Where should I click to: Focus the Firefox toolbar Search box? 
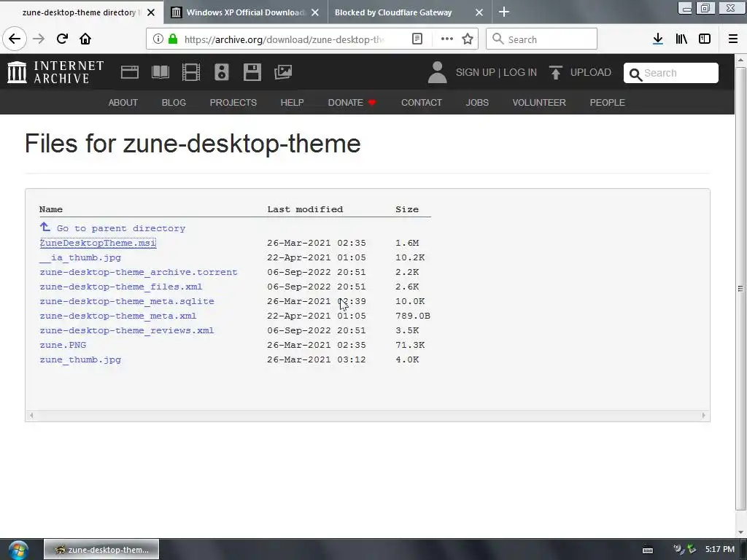click(x=541, y=39)
